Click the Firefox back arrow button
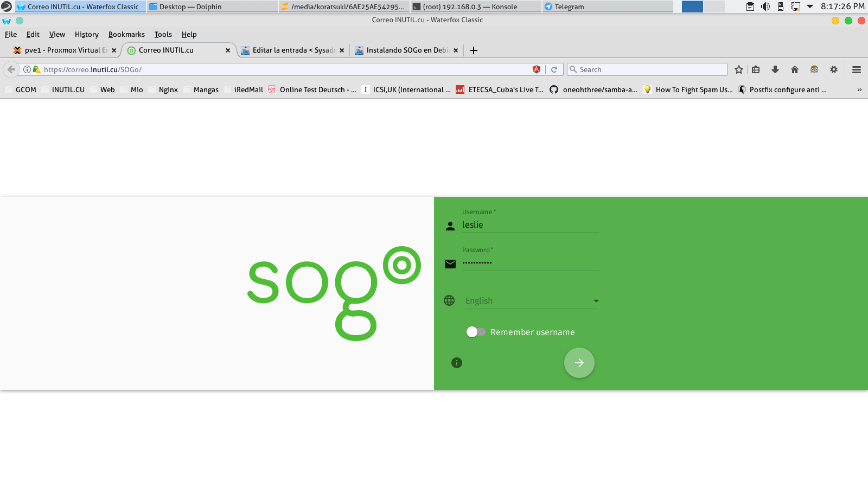This screenshot has width=868, height=488. [11, 69]
